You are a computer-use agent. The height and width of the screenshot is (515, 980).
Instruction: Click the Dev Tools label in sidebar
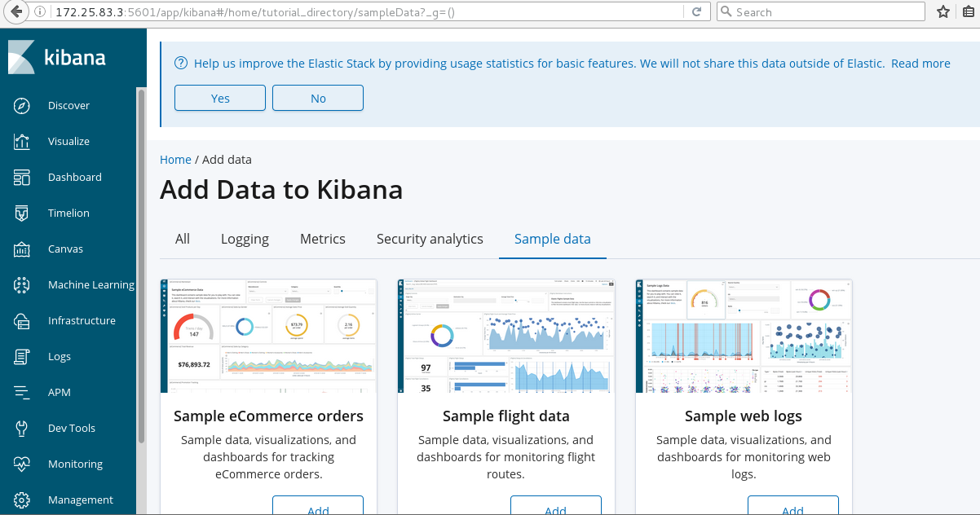coord(72,429)
